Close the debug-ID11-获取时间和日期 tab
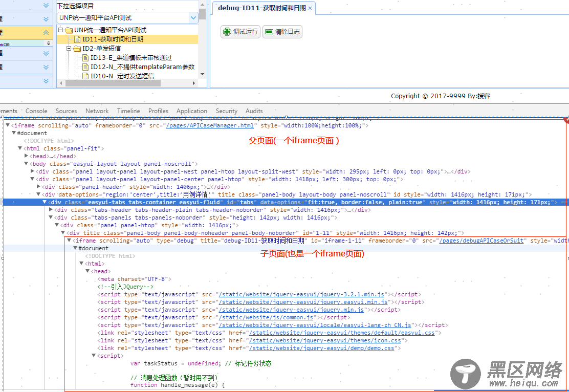569x392 pixels. [x=310, y=8]
